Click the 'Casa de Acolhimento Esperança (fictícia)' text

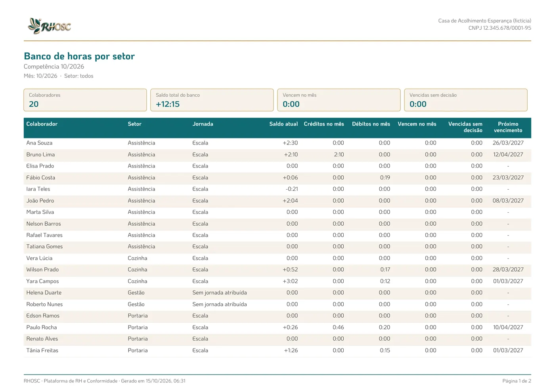coord(484,21)
